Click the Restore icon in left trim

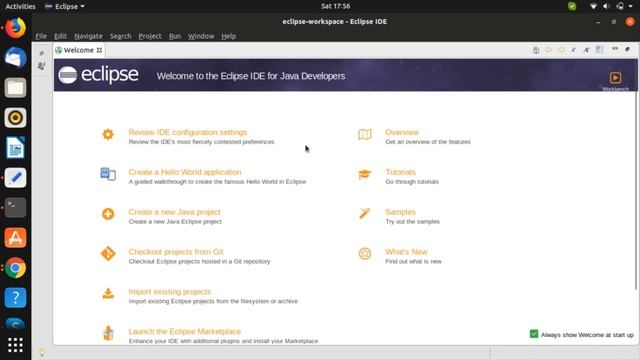click(41, 53)
